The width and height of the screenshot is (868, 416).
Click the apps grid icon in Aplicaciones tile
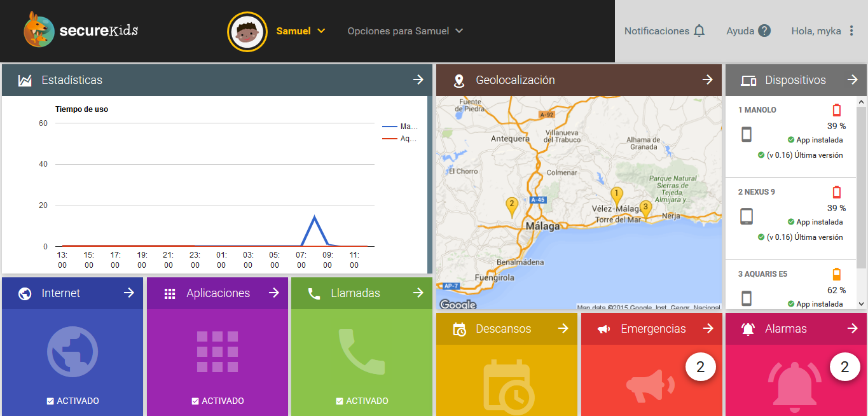[x=217, y=352]
